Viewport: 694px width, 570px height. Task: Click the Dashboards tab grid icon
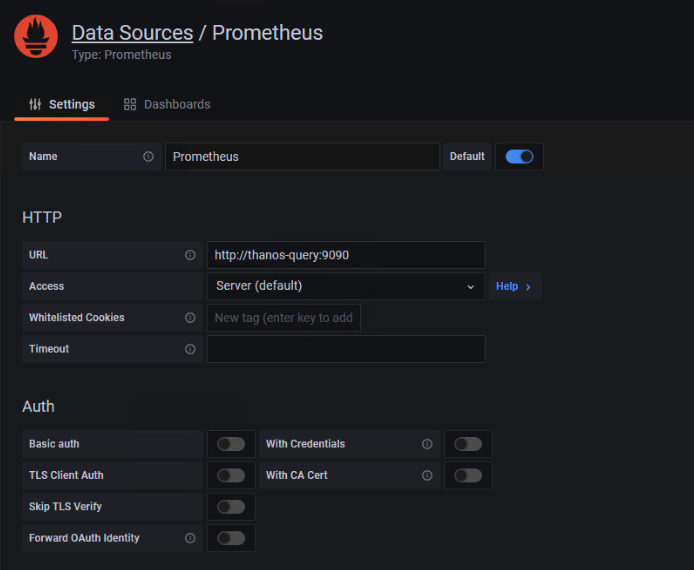130,104
